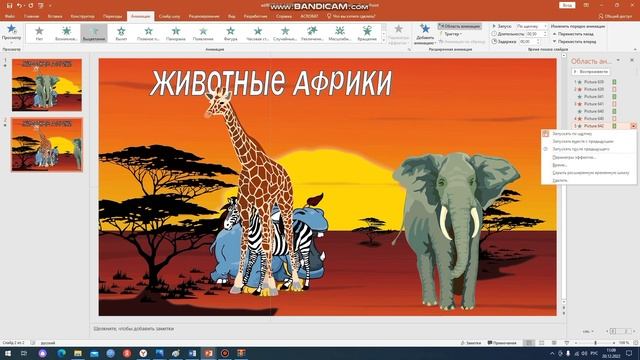Viewport: 640px width, 360px height.
Task: Click the Redo icon in title bar
Action: [x=31, y=6]
